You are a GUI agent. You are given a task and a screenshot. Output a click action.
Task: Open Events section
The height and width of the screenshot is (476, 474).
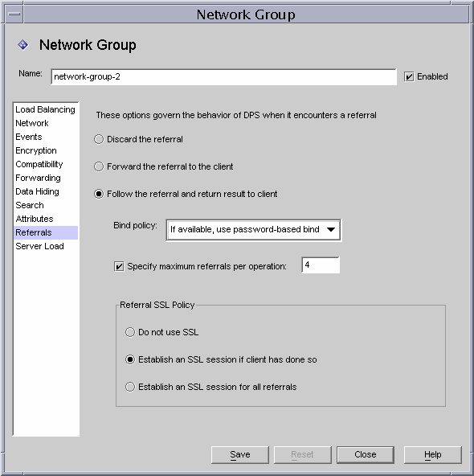click(x=46, y=137)
